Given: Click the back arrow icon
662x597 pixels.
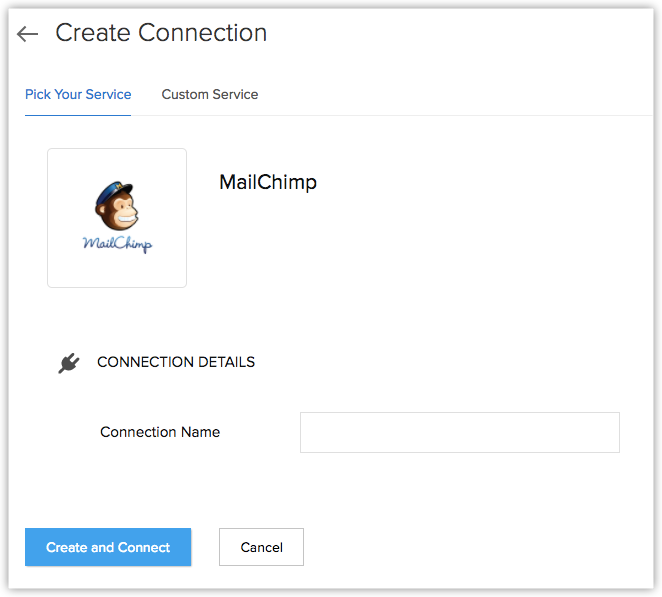Looking at the screenshot, I should click(27, 34).
